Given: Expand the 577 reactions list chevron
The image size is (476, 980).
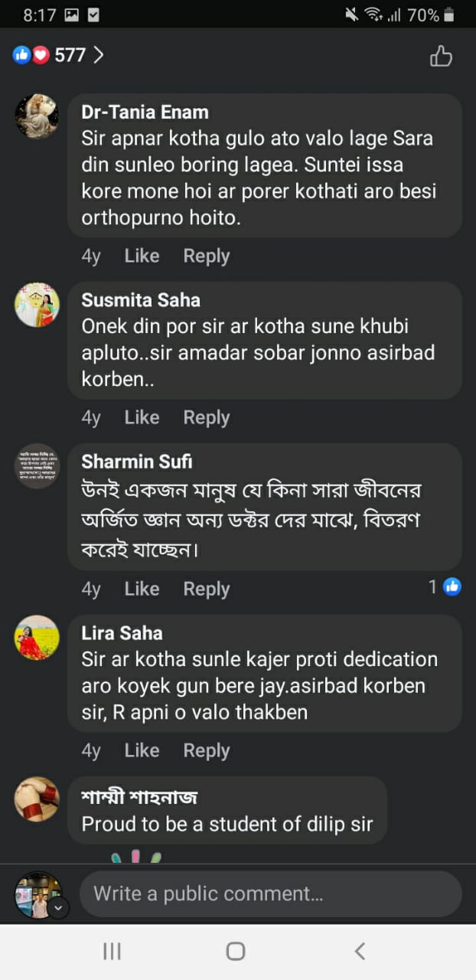Looking at the screenshot, I should (x=98, y=55).
